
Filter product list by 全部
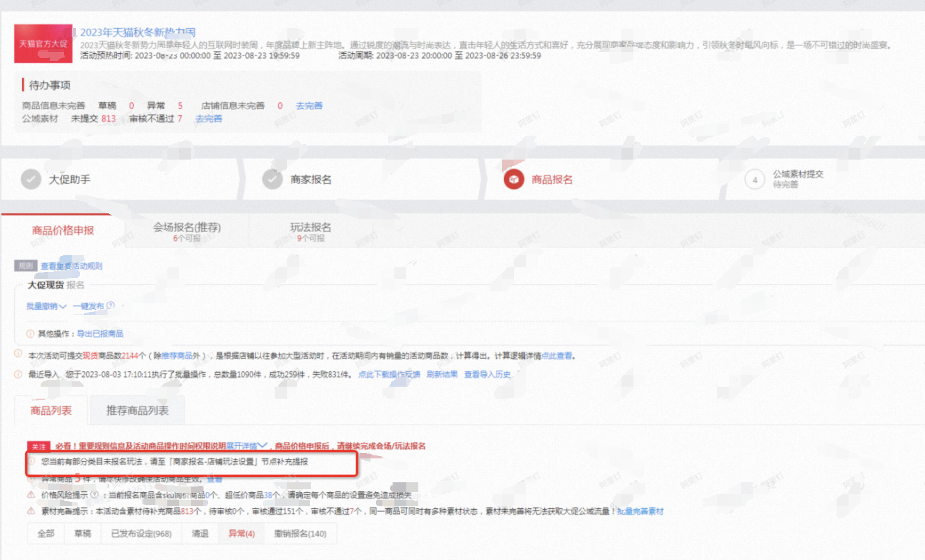click(46, 534)
